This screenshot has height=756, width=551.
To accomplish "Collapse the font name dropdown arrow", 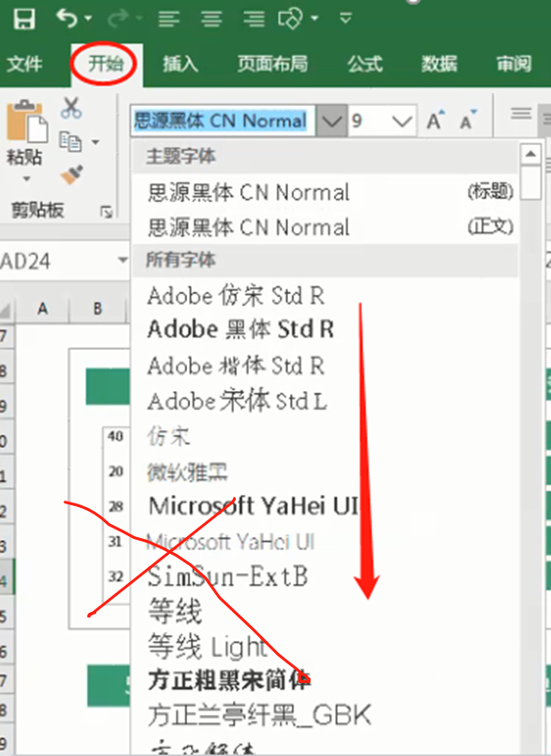I will tap(332, 121).
